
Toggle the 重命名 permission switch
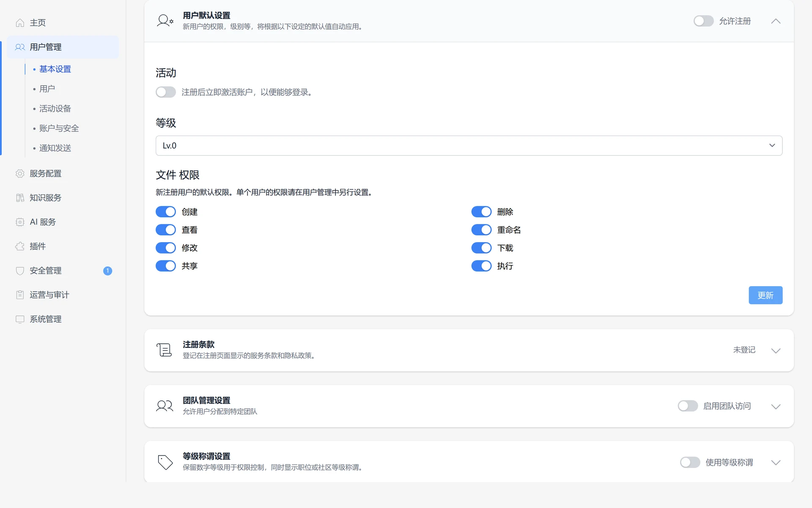pos(481,230)
